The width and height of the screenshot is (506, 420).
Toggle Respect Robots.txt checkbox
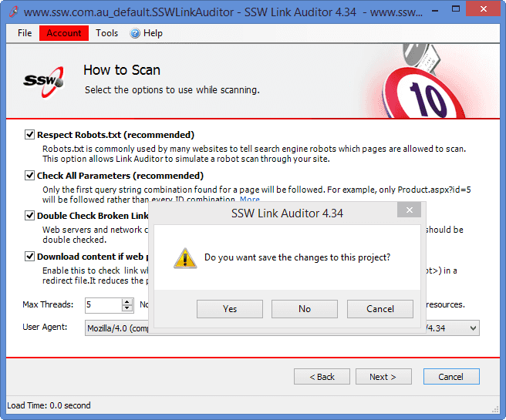pyautogui.click(x=30, y=134)
